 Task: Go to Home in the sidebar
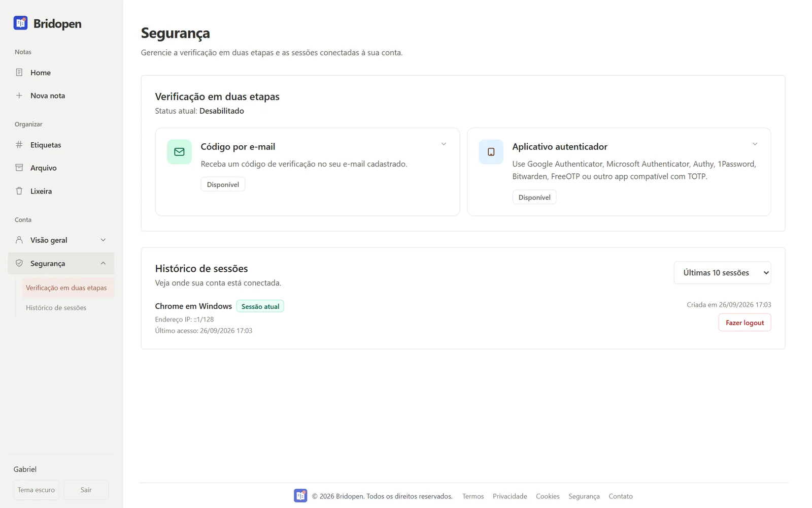(x=61, y=73)
